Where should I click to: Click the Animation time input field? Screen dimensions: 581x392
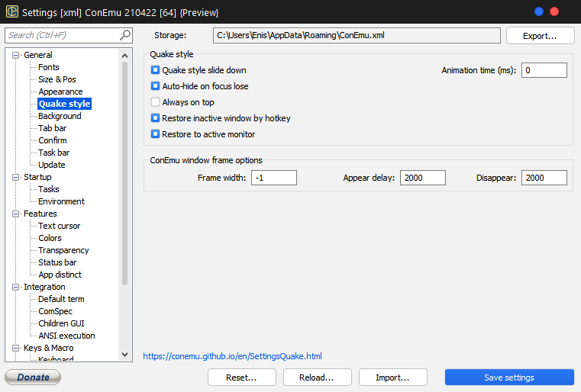(544, 70)
